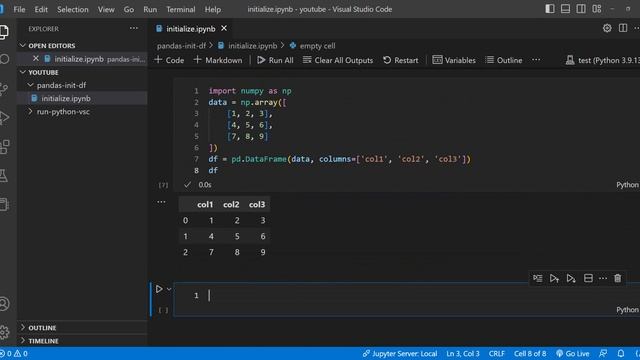The width and height of the screenshot is (640, 360).
Task: Split cell icon in cell toolbar
Action: pyautogui.click(x=588, y=278)
